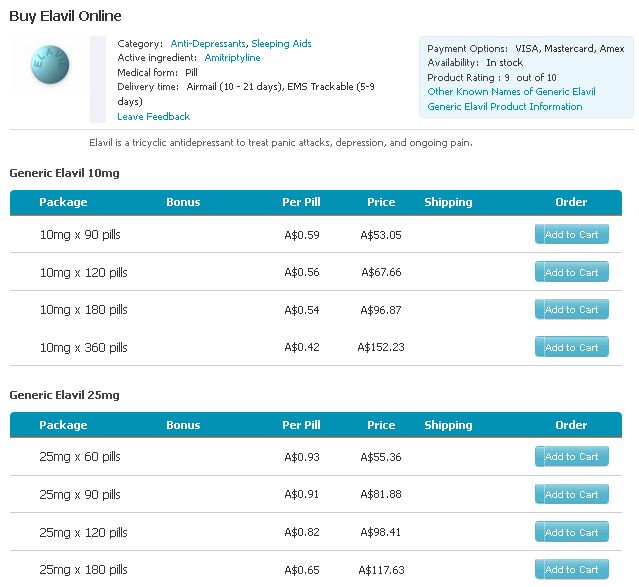Viewport: 639px width, 587px height.
Task: Select the 10mg x 360 pills package text
Action: (84, 348)
